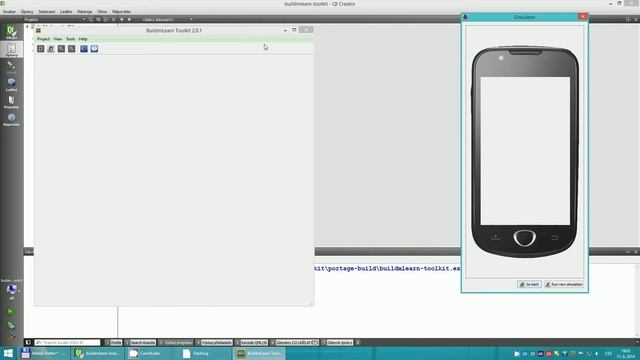Switch to BuildmLearn Toolkit taskbar item

coord(259,353)
